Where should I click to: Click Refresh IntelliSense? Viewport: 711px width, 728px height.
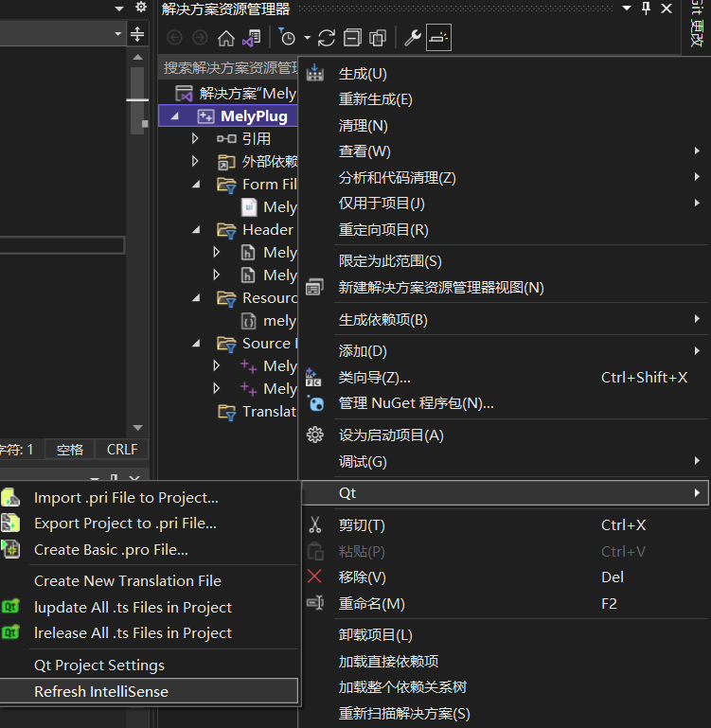[149, 691]
